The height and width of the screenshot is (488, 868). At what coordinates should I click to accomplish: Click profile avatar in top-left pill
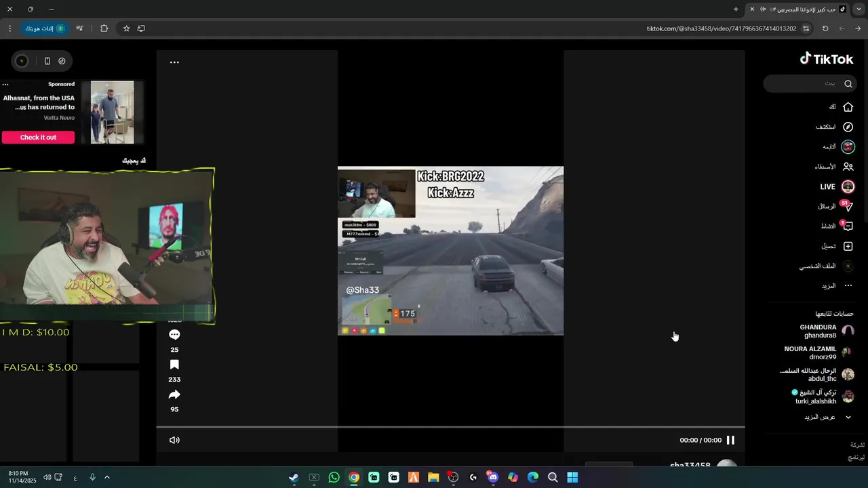coord(22,61)
